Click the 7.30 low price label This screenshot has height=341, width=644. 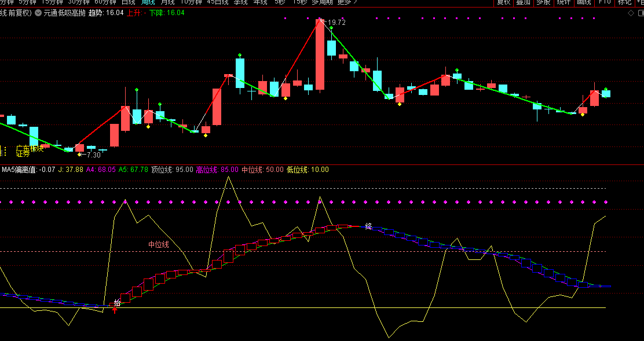tap(93, 155)
